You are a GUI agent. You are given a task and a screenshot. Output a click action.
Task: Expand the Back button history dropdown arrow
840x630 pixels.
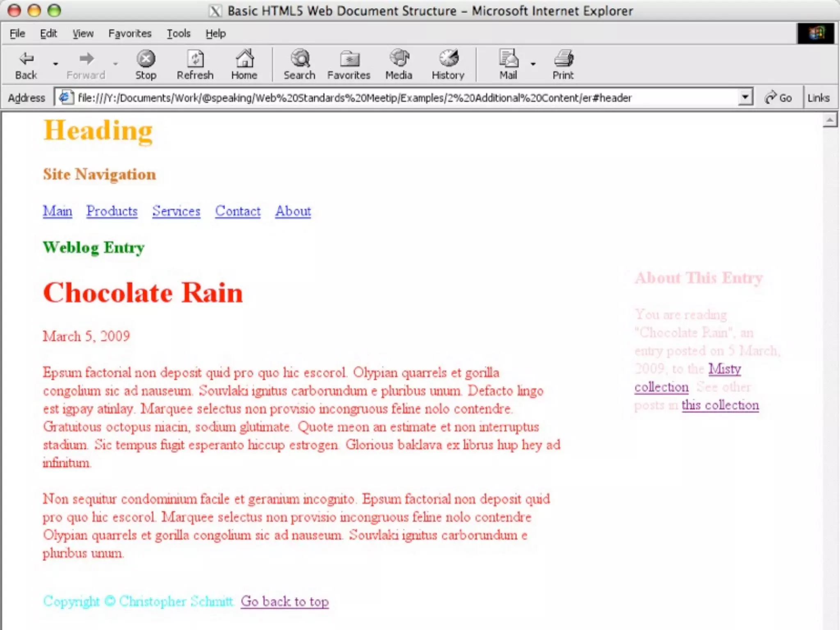coord(55,64)
